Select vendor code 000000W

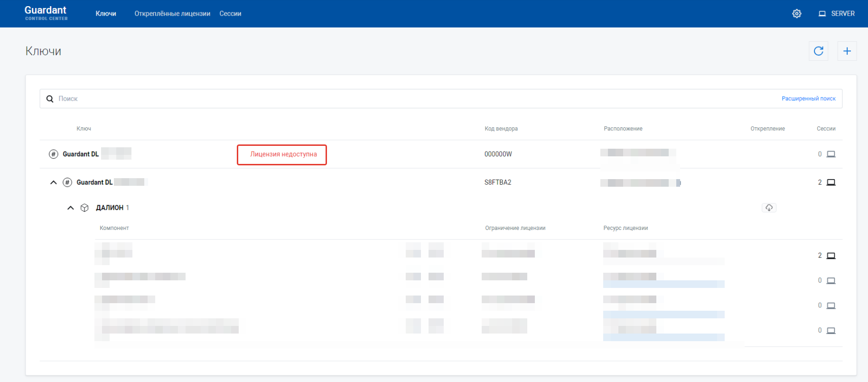[498, 154]
